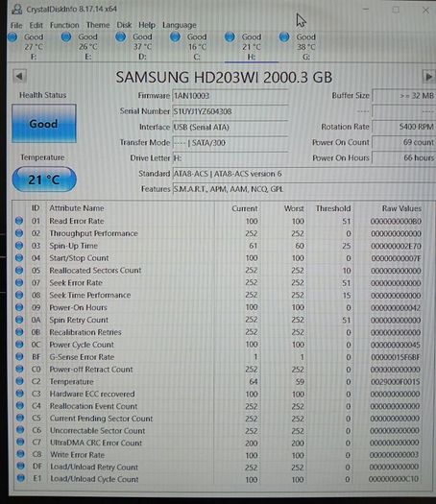The height and width of the screenshot is (504, 436).
Task: Click the SAMSUNG HD203WI 2000.3 GB title
Action: pyautogui.click(x=224, y=78)
